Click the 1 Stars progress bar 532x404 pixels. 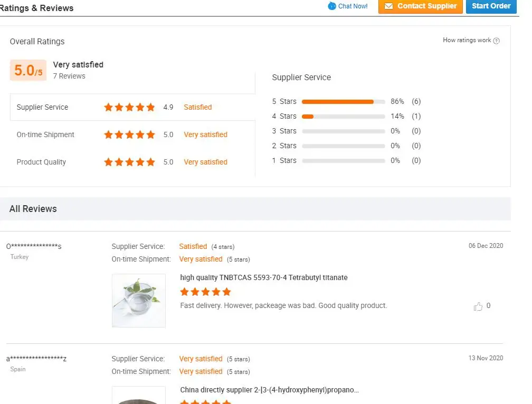tap(344, 161)
